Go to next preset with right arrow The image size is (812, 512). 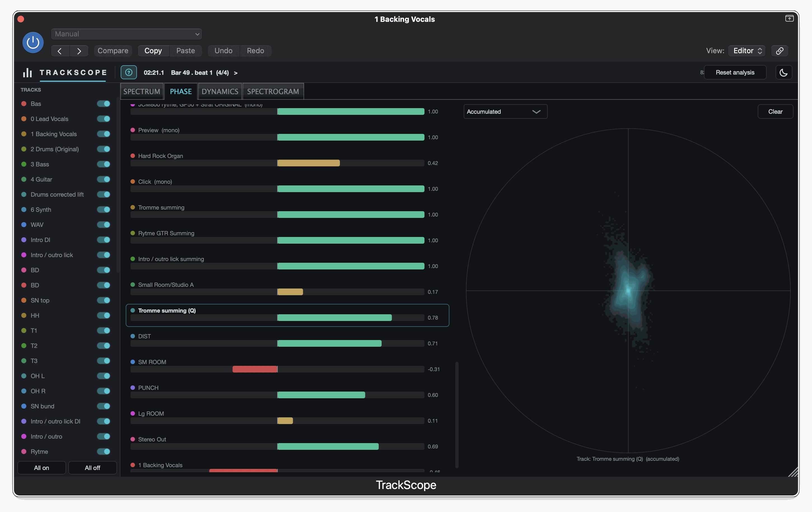(x=79, y=51)
